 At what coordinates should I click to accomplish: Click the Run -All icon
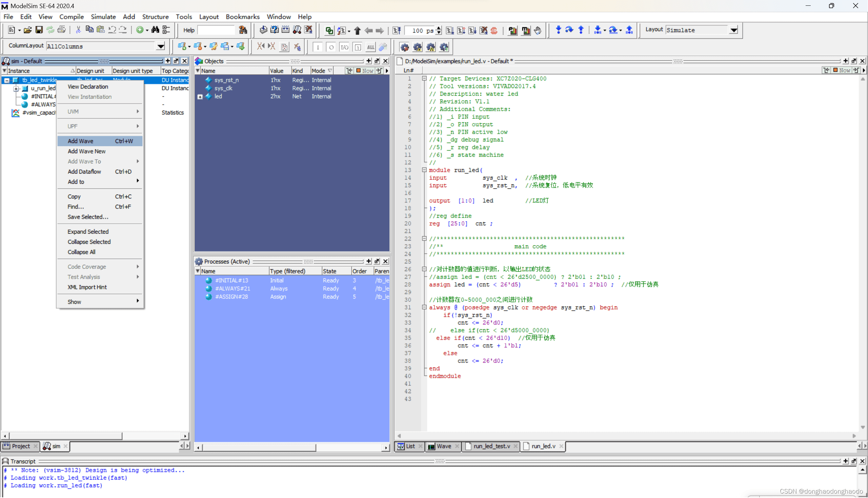(472, 30)
